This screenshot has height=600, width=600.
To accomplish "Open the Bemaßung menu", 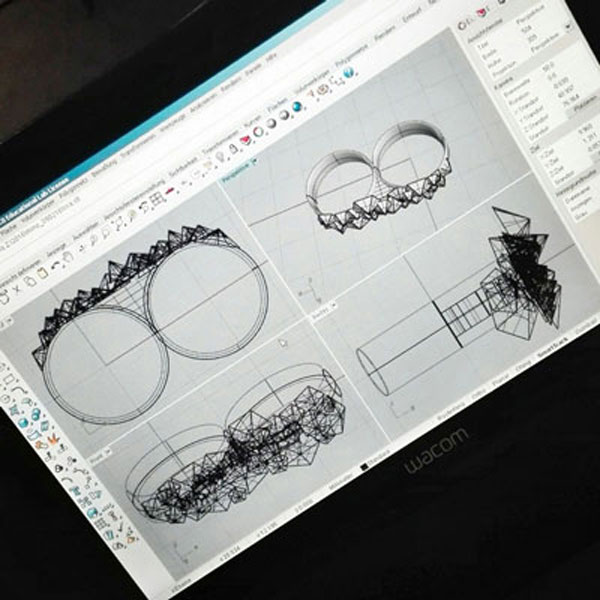I will (104, 168).
